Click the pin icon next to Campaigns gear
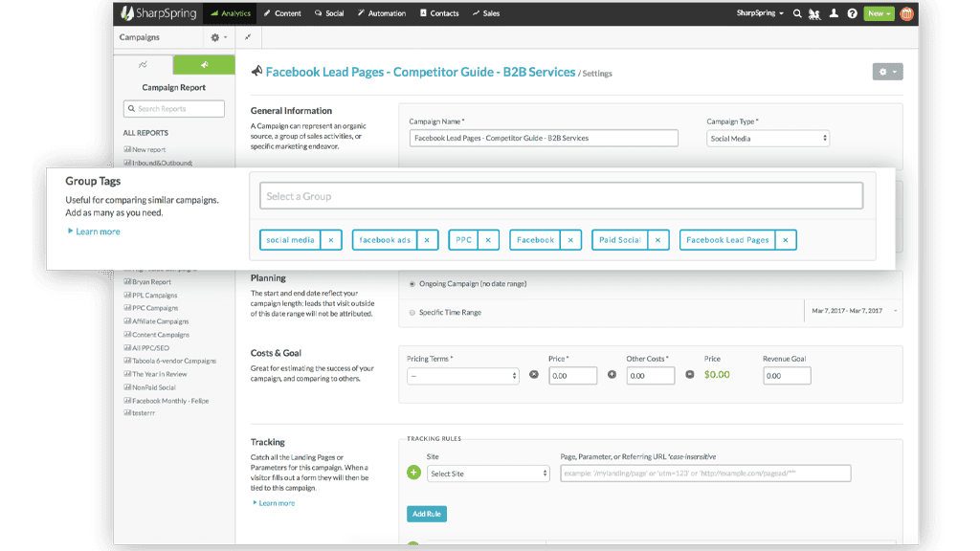This screenshot has width=980, height=551. (x=248, y=37)
